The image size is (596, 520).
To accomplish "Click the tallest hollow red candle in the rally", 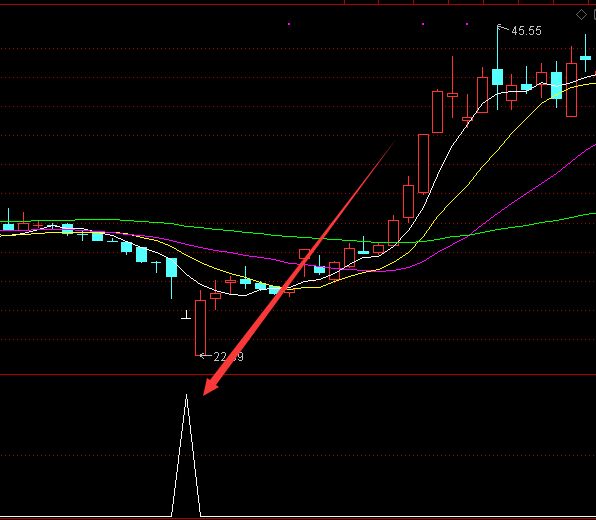I will pyautogui.click(x=423, y=163).
